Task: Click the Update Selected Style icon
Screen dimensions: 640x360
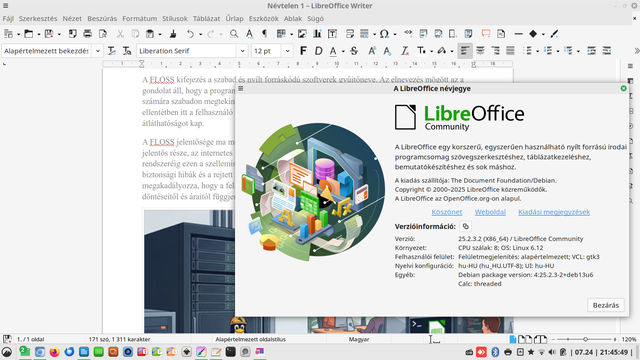Action: point(111,51)
